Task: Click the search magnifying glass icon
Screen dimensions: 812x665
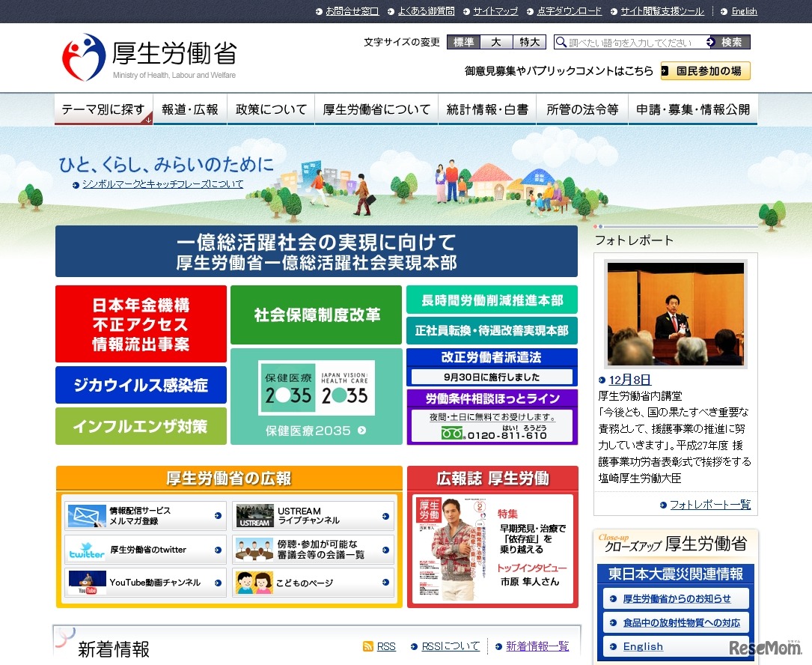Action: [561, 43]
